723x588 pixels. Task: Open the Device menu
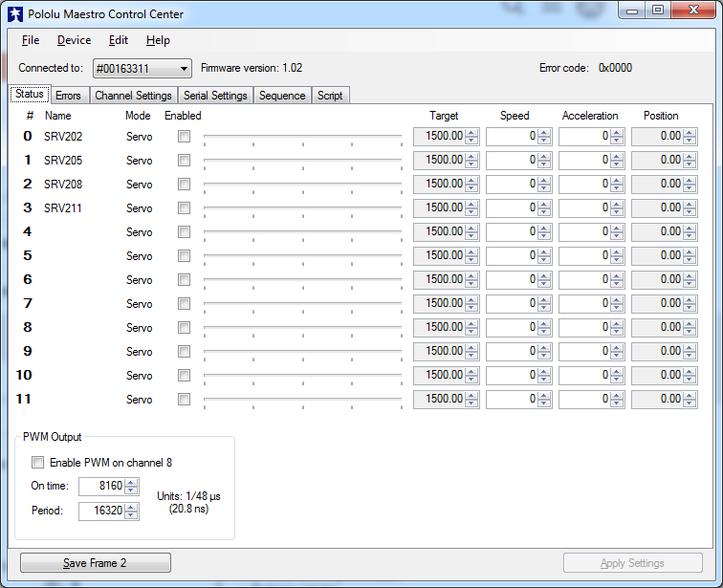tap(74, 40)
